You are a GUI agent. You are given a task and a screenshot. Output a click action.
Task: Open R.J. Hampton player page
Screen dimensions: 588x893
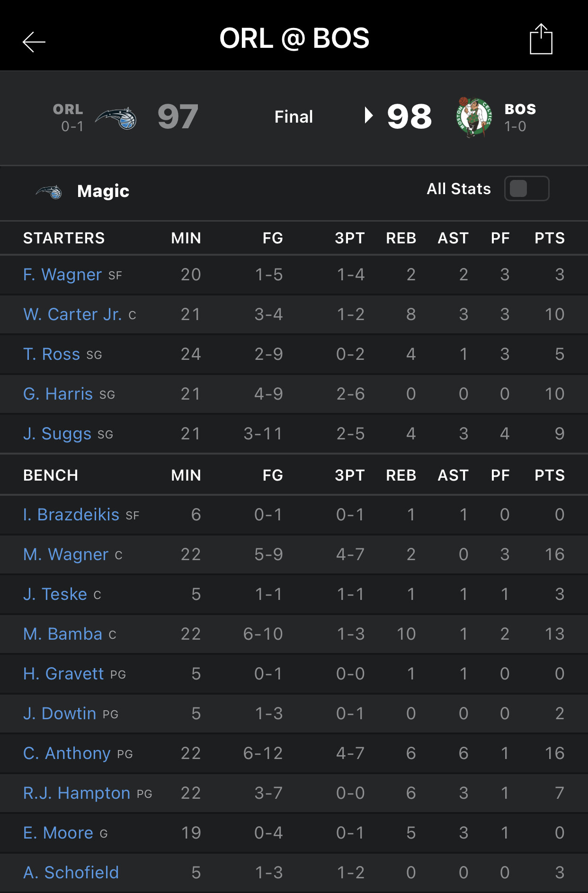coord(77,793)
